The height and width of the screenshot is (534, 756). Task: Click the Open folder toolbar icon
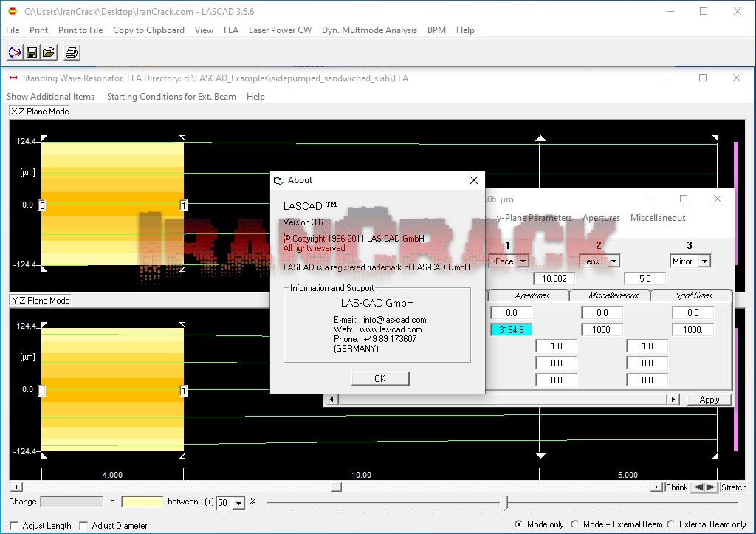click(x=49, y=52)
